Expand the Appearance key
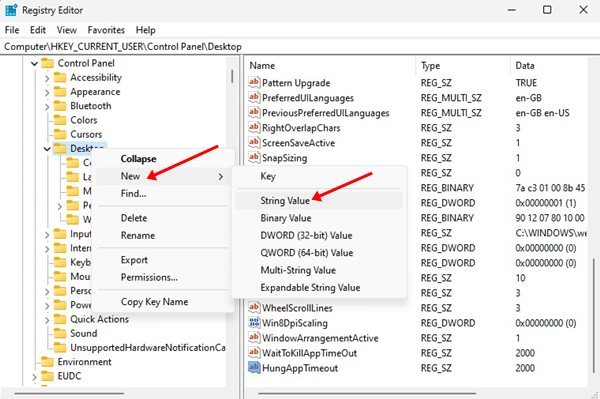Viewport: 600px width, 399px height. [x=47, y=92]
